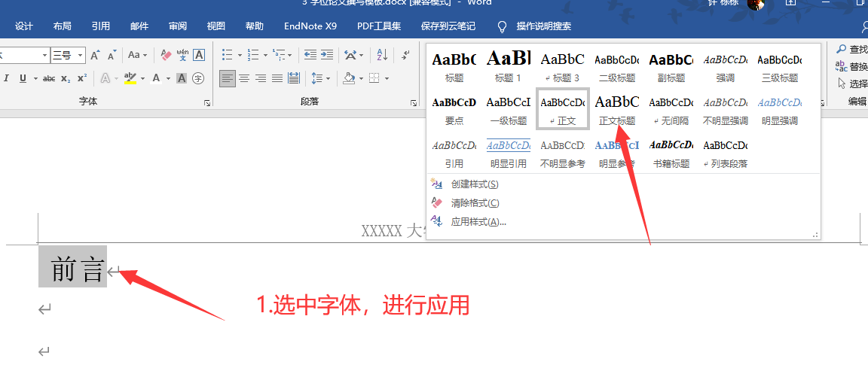This screenshot has width=868, height=377.
Task: Open Paragraph dialog launcher
Action: point(413,103)
